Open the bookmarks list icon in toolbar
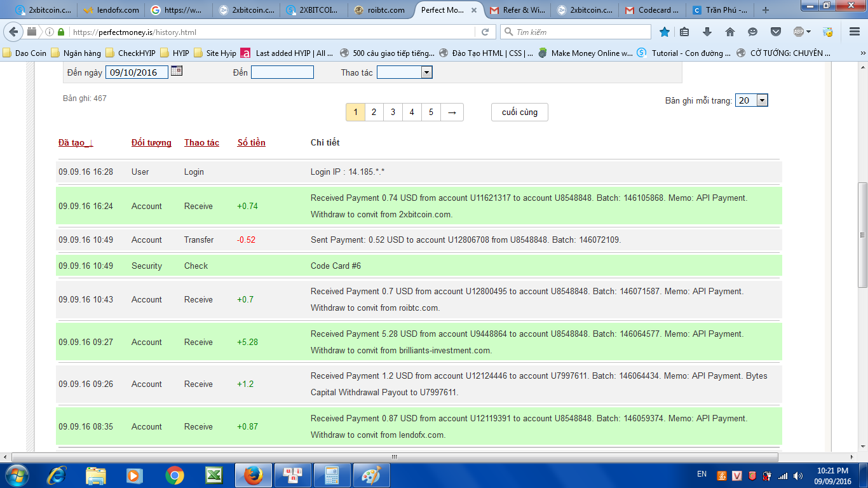 (x=684, y=32)
